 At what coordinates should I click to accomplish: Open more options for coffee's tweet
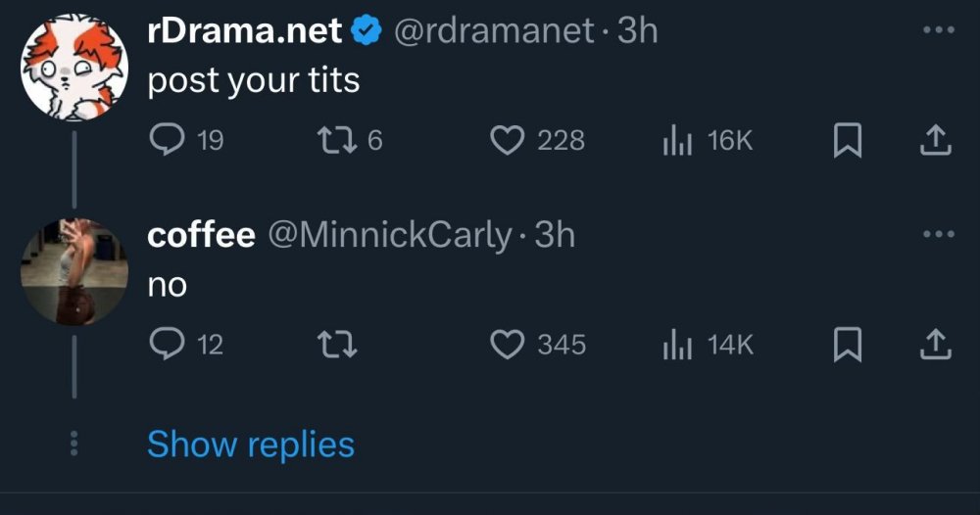pyautogui.click(x=937, y=234)
